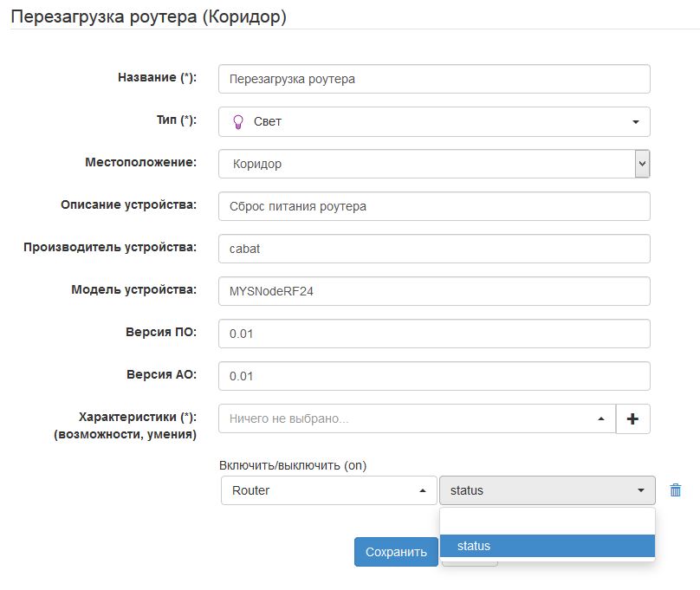
Task: Click the Описание устройства field
Action: (433, 205)
